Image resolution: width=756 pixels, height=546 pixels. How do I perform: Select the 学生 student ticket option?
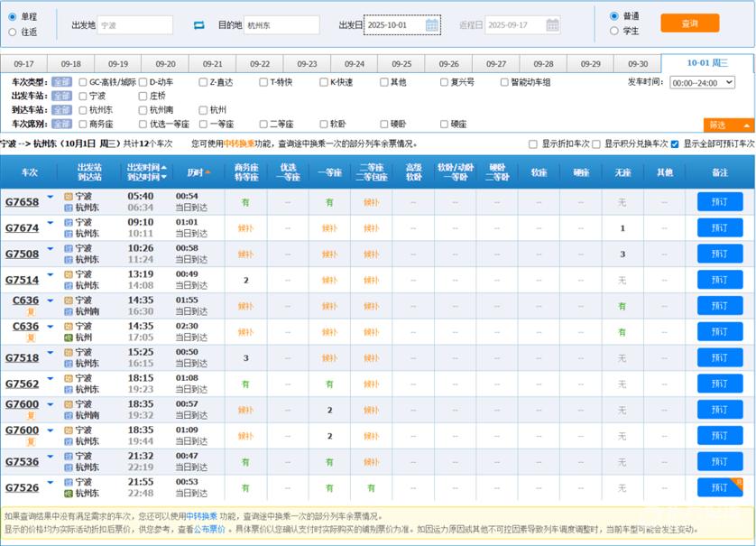click(615, 31)
